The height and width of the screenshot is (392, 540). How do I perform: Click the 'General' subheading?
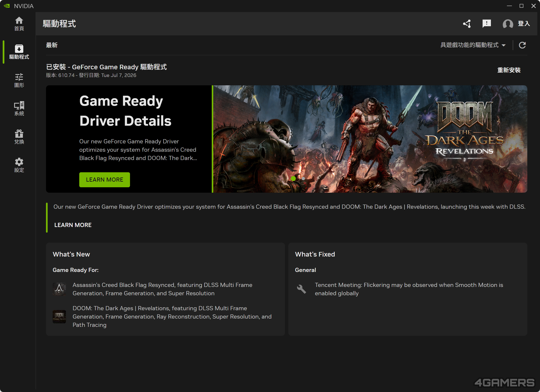[x=306, y=270]
